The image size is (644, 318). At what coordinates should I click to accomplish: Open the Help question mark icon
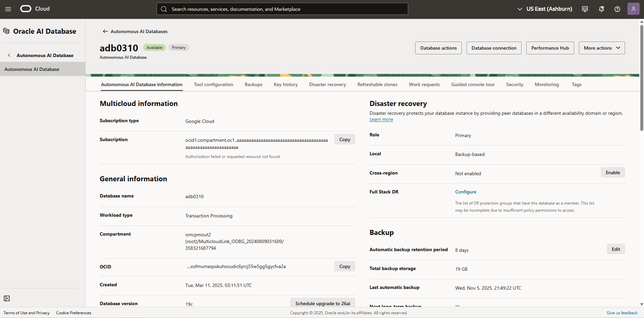click(617, 9)
